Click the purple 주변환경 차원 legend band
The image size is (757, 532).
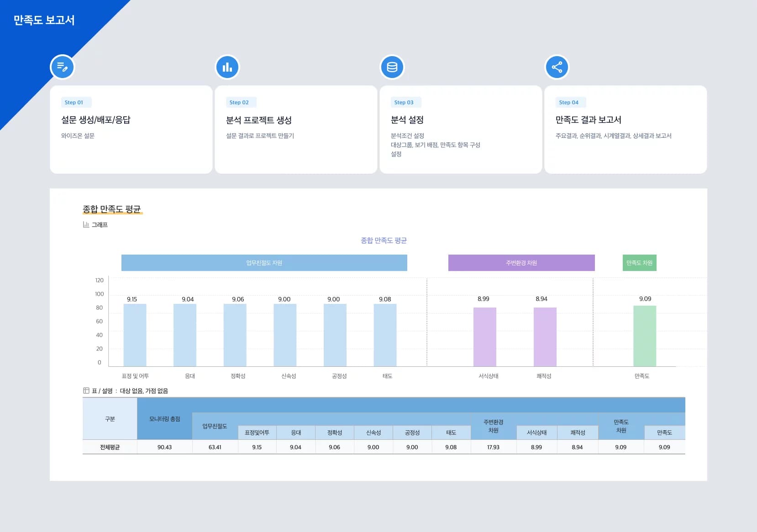click(522, 263)
